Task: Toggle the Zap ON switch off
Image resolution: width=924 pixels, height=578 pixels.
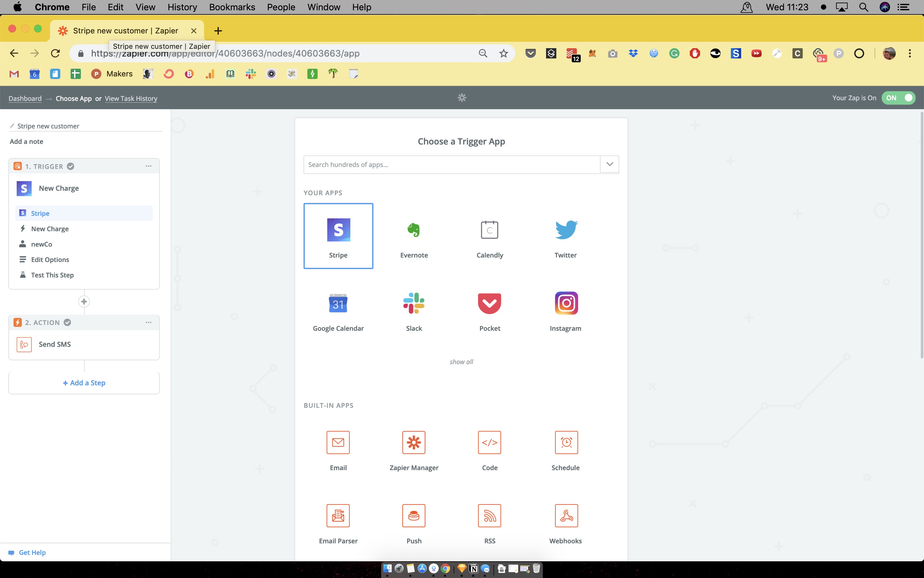Action: click(x=898, y=98)
